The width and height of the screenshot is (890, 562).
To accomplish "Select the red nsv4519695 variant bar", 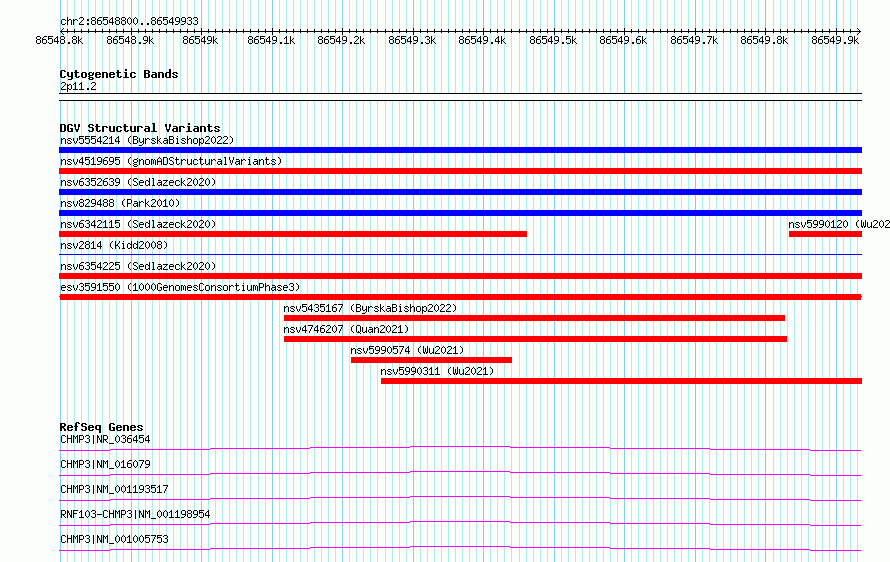I will point(460,171).
